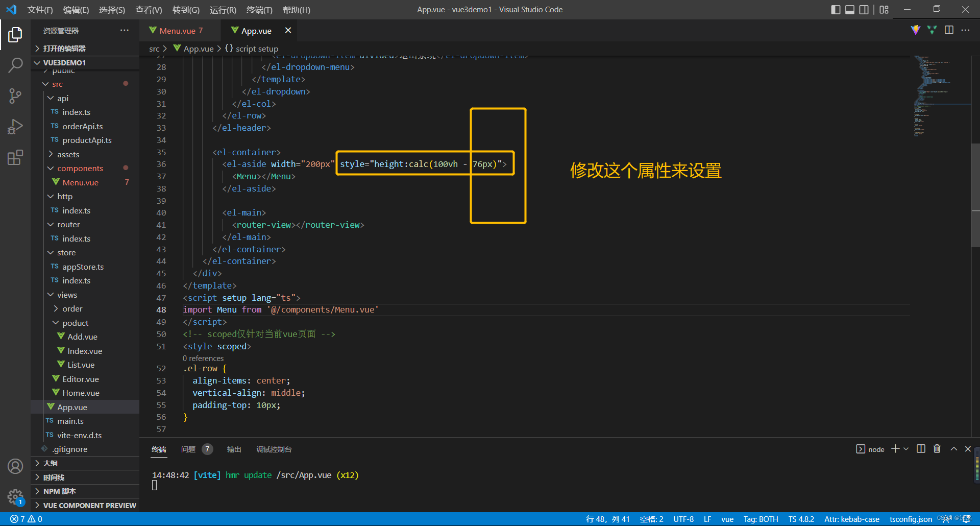
Task: Split the editor using the split icon
Action: (949, 30)
